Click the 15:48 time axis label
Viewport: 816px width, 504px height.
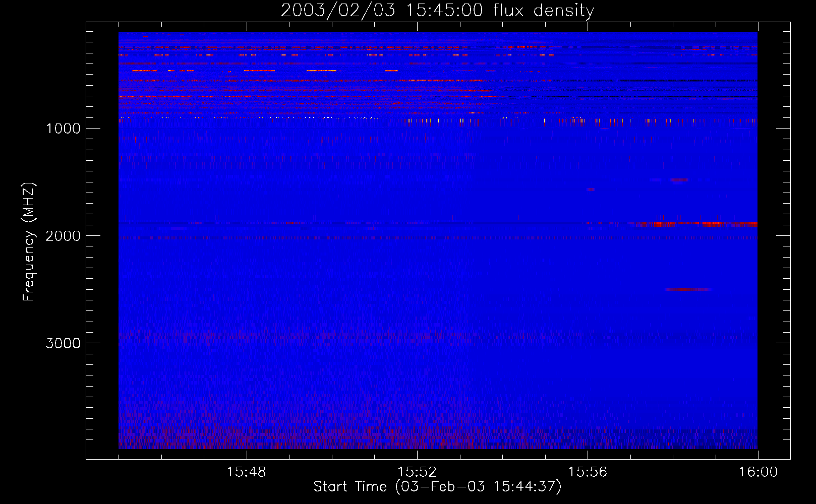[x=246, y=472]
